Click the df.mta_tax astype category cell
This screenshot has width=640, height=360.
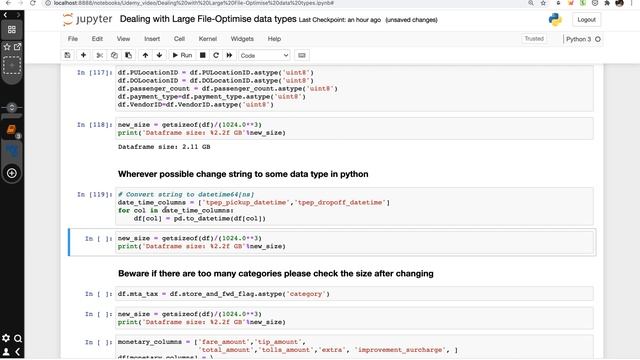coord(354,294)
